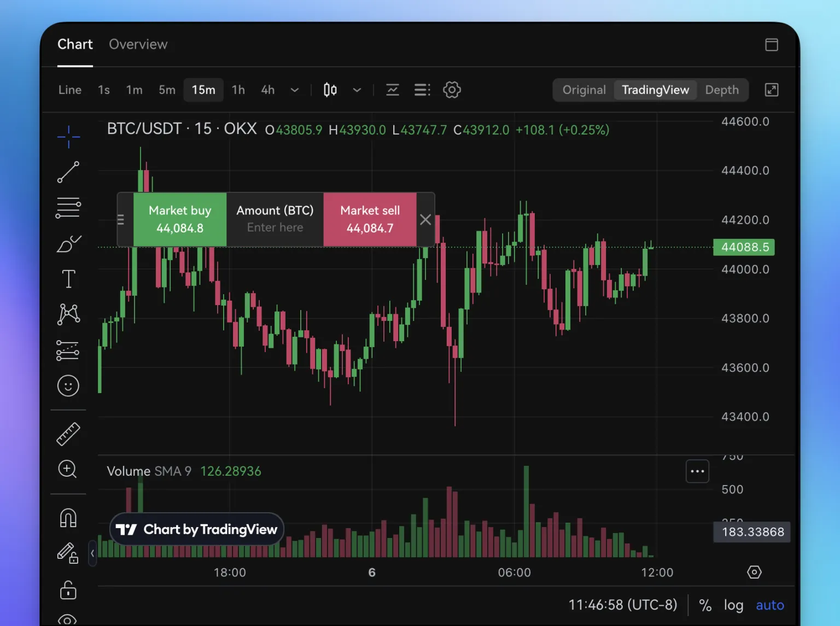
Task: Click the indicators icon in toolbar
Action: coord(393,90)
